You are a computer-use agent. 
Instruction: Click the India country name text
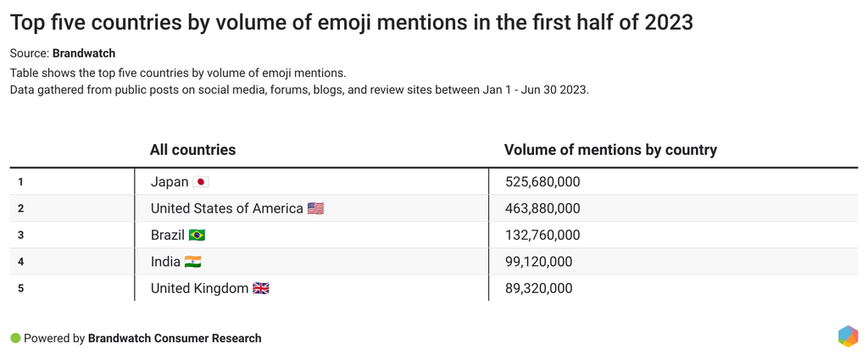tap(165, 262)
